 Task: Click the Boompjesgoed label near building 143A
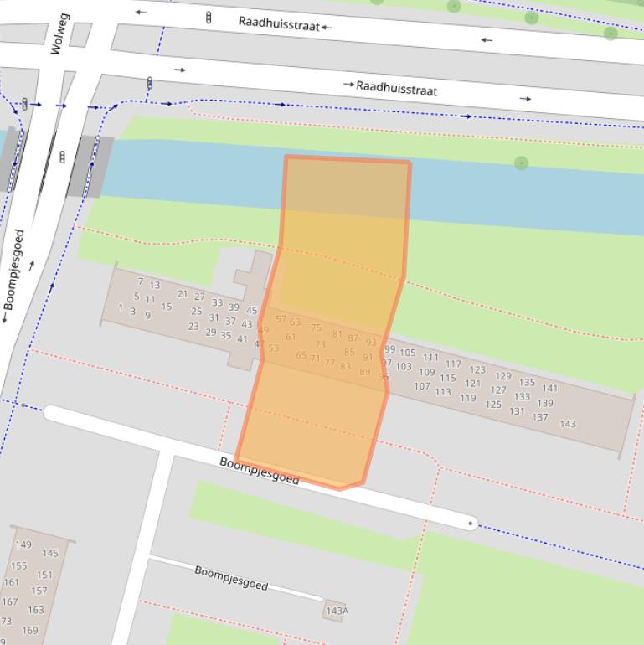tap(231, 577)
